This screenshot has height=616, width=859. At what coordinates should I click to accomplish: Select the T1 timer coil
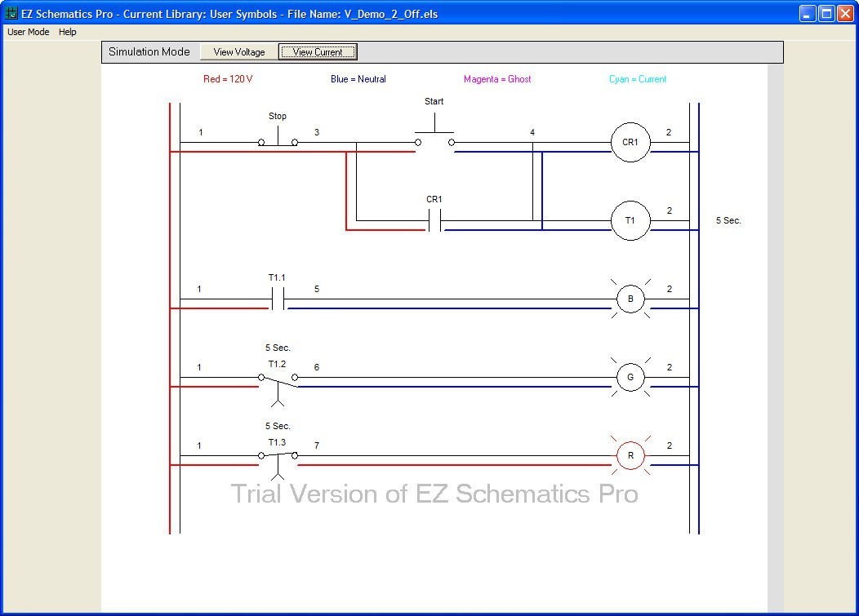click(x=630, y=220)
